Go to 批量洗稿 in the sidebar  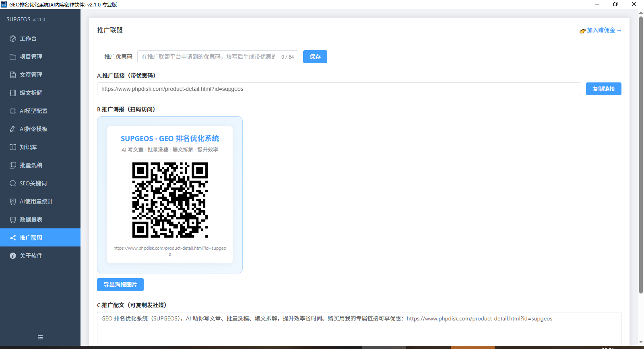click(40, 165)
